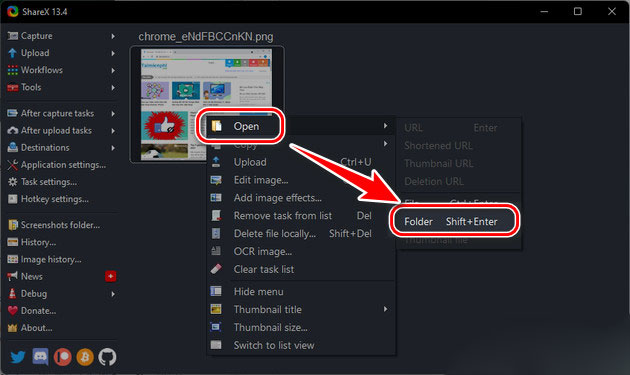Click the Screenshots folder icon
This screenshot has width=630, height=375.
tap(13, 225)
